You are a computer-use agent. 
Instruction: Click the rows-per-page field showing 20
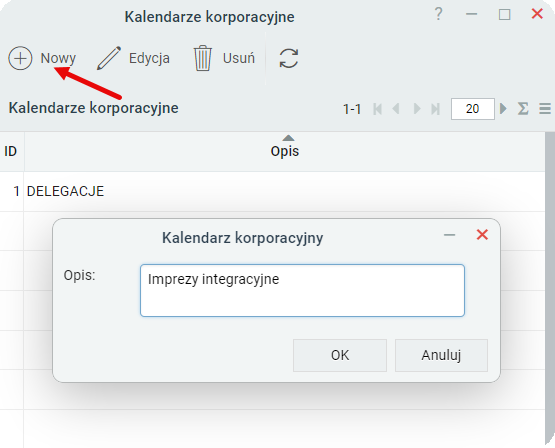click(473, 109)
